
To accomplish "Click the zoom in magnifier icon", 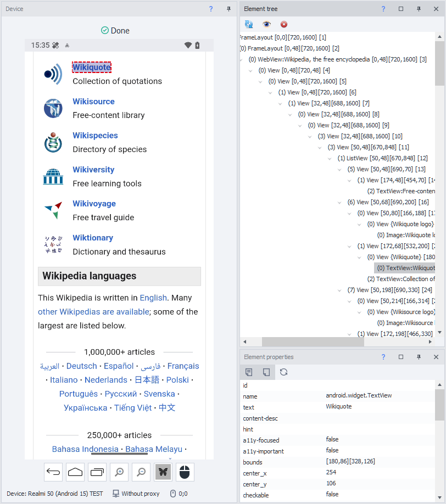I will (x=119, y=472).
